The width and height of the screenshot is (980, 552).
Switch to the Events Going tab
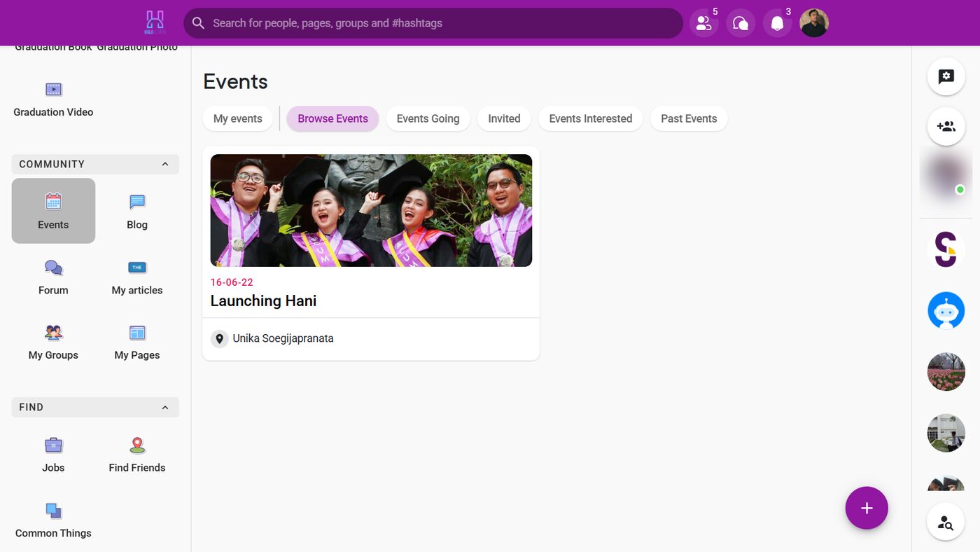click(x=428, y=118)
